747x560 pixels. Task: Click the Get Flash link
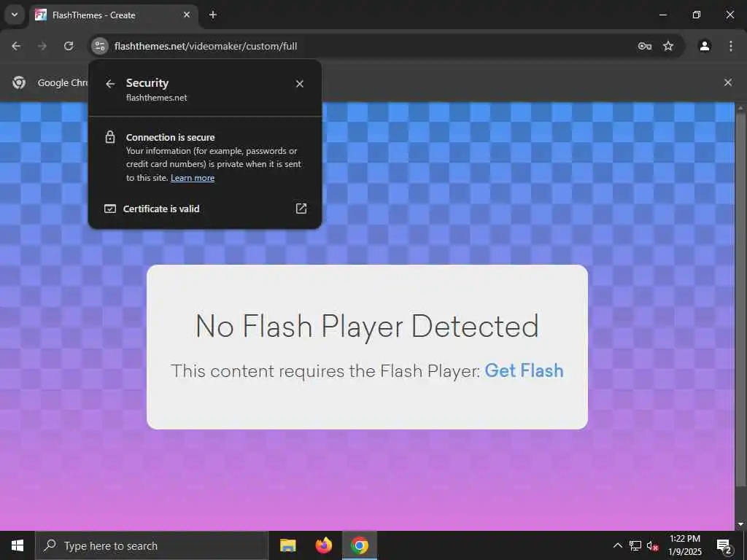click(x=524, y=370)
